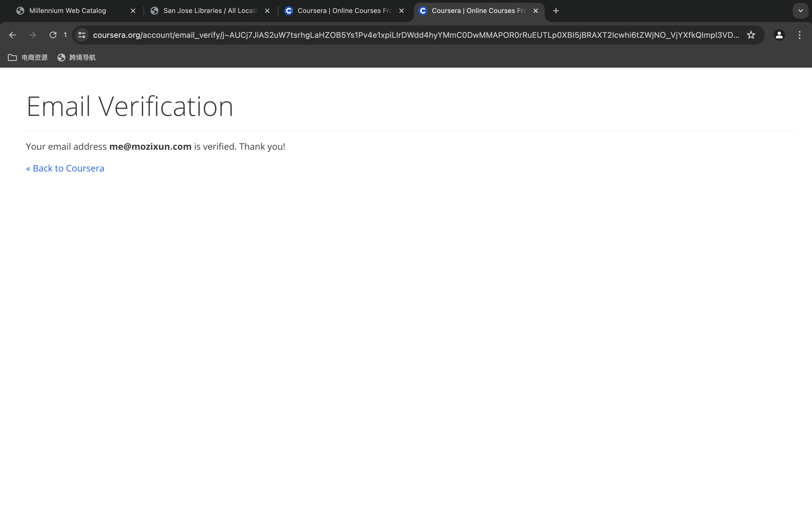Open the 跨境导航 bookmark

coord(76,58)
